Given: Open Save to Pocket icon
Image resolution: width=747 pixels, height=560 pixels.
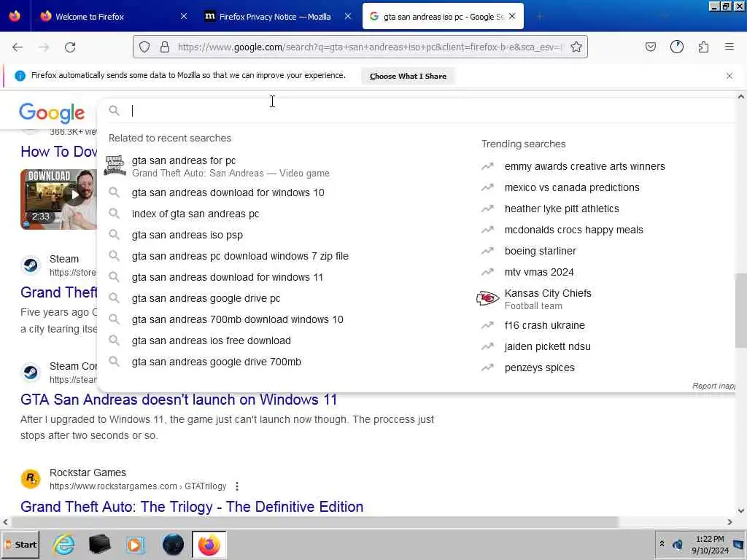Looking at the screenshot, I should 650,47.
